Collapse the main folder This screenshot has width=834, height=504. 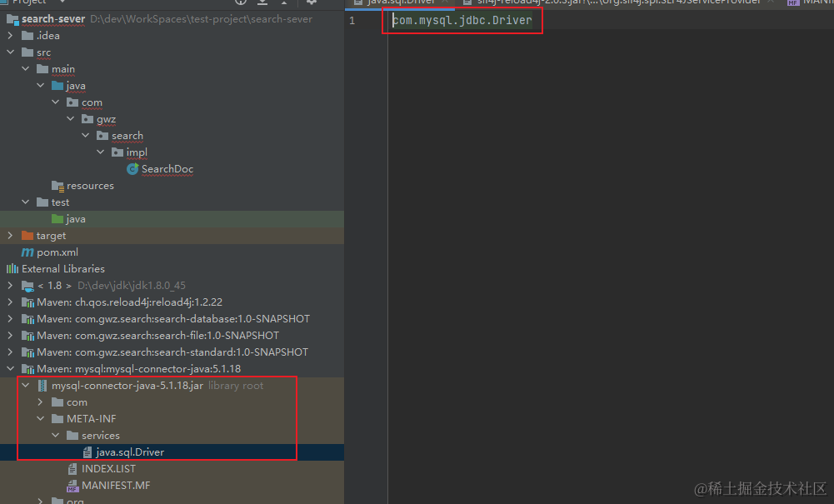point(25,68)
